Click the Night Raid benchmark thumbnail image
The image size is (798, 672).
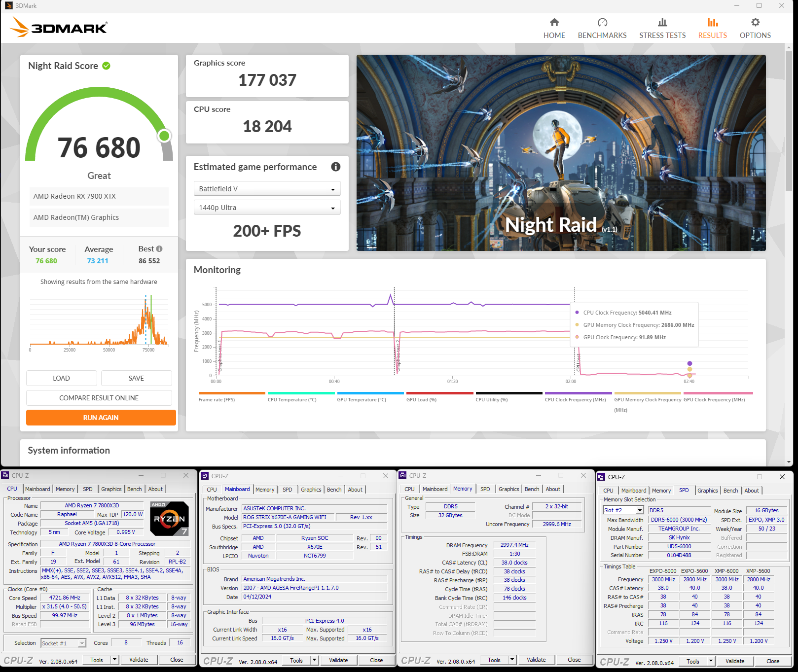point(561,153)
